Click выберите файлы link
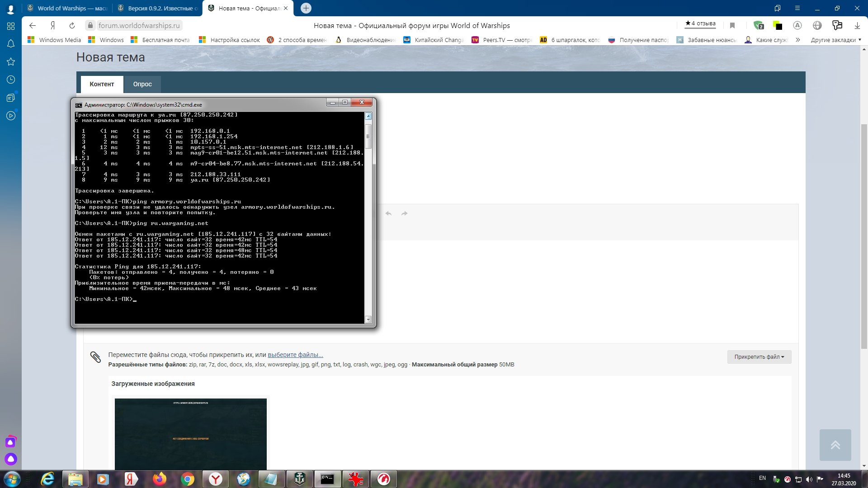This screenshot has height=488, width=868. click(x=295, y=355)
